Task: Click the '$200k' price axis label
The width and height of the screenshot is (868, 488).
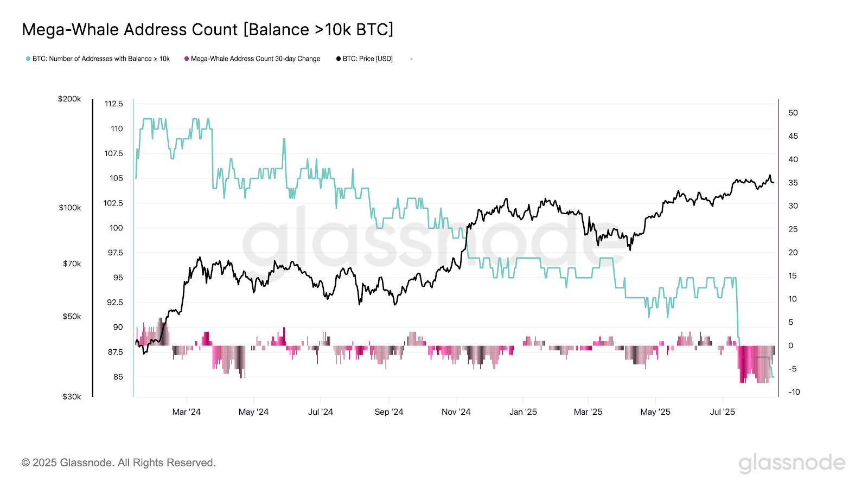Action: pos(69,99)
